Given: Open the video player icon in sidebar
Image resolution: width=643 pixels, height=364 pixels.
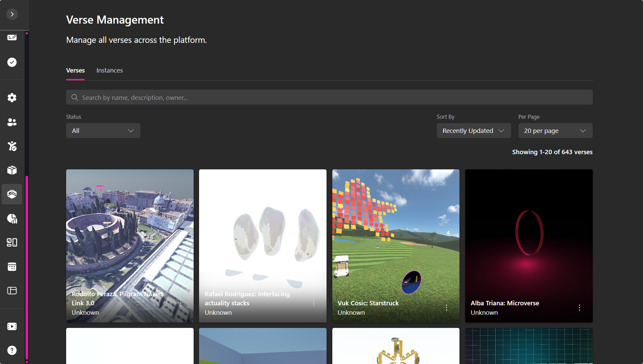Looking at the screenshot, I should point(12,326).
